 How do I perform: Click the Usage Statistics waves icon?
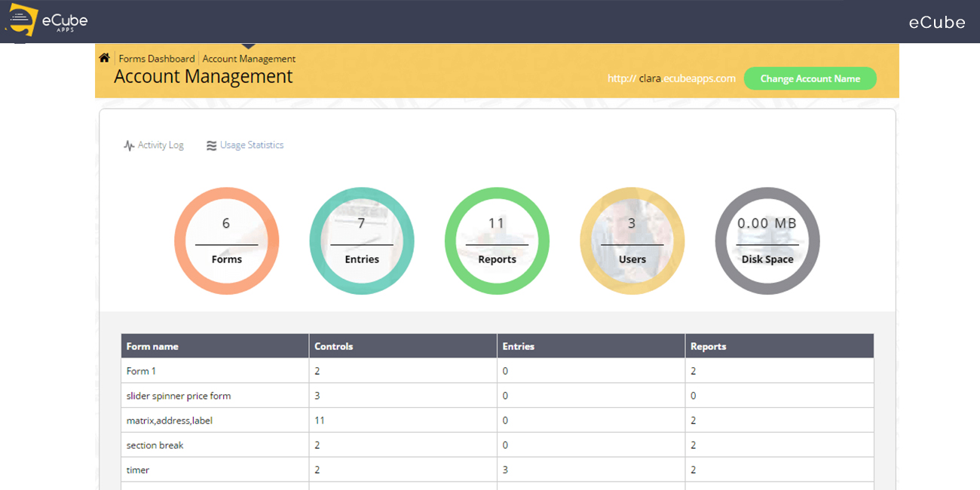point(212,145)
